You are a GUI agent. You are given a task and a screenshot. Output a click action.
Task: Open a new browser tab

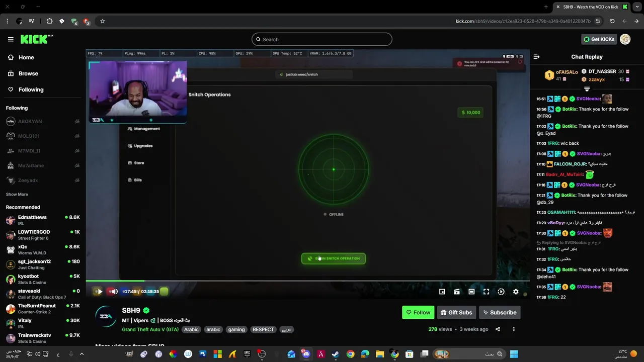(x=546, y=7)
